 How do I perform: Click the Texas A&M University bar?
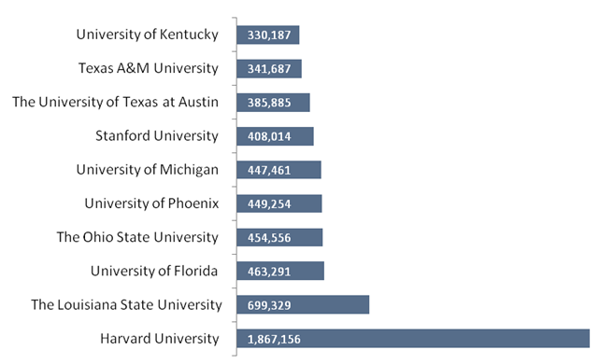click(269, 69)
